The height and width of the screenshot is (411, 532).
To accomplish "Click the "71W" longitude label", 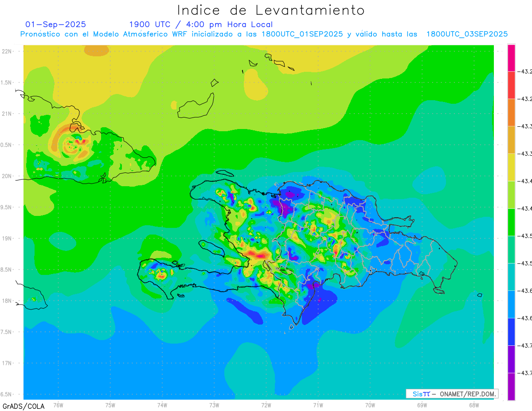I will tap(318, 405).
